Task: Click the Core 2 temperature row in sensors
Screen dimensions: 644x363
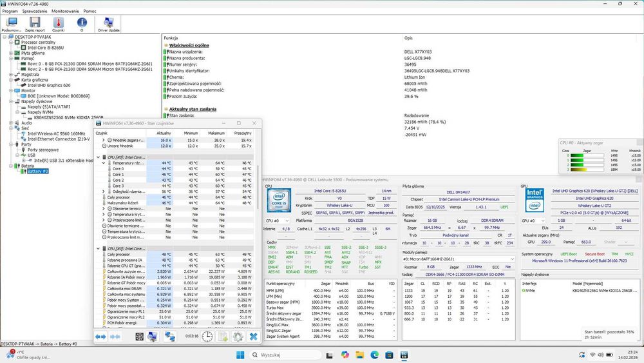Action: [x=175, y=180]
